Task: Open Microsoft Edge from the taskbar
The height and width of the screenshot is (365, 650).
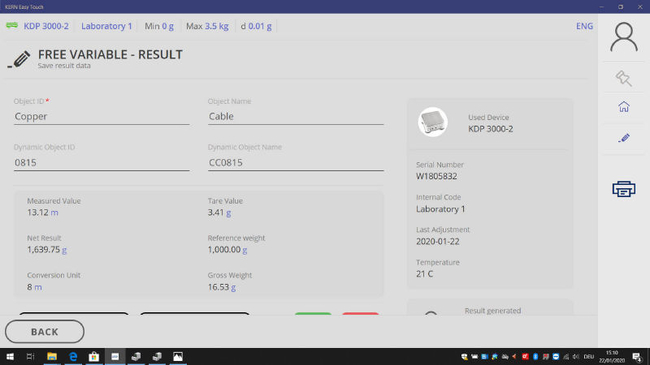Action: pyautogui.click(x=73, y=357)
